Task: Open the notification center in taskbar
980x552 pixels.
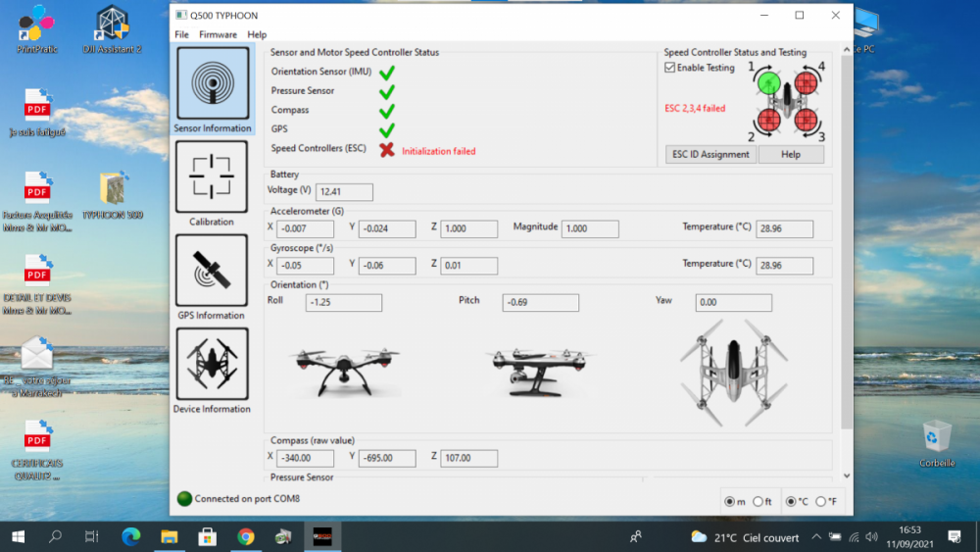Action: click(955, 536)
